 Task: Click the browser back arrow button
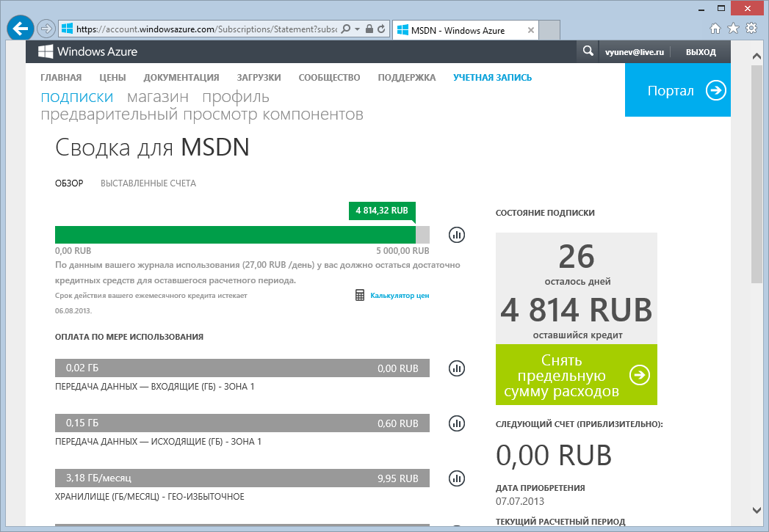(20, 29)
